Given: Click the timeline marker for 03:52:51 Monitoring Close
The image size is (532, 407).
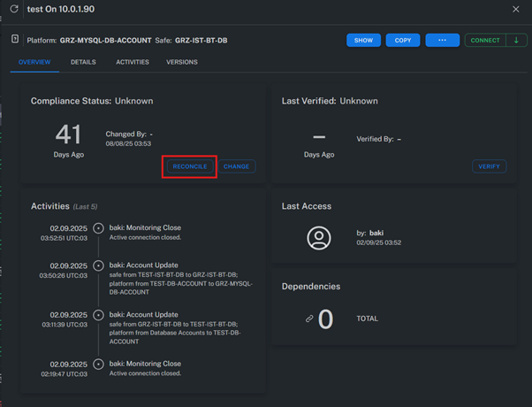Looking at the screenshot, I should pyautogui.click(x=98, y=228).
